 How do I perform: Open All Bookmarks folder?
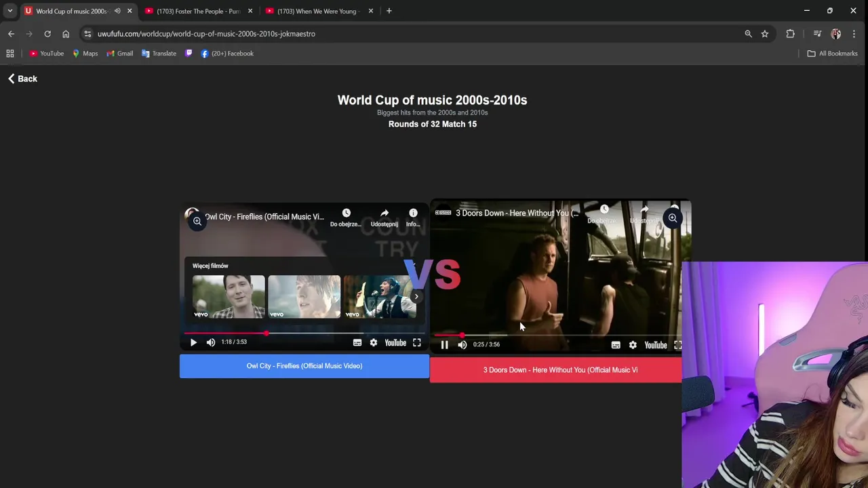click(832, 54)
